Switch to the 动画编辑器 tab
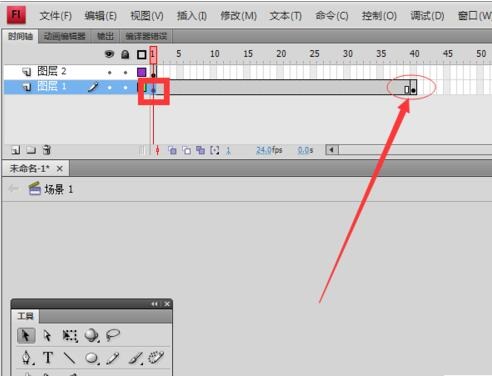492x376 pixels. (x=65, y=36)
